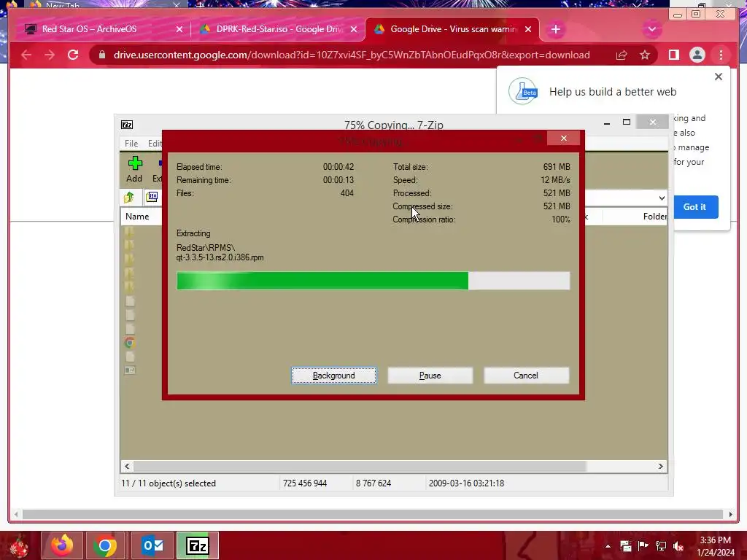Click the 725 456 944 size in status bar
Image resolution: width=747 pixels, height=560 pixels.
(304, 483)
